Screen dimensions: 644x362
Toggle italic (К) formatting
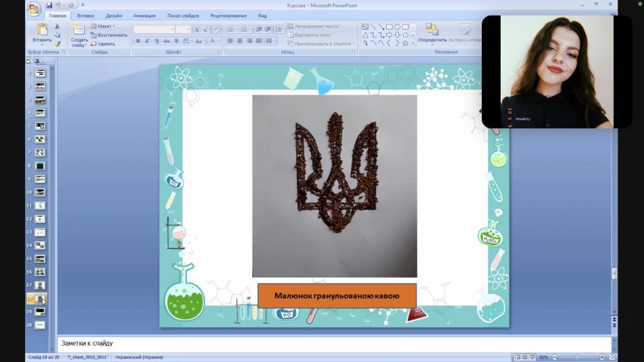pyautogui.click(x=147, y=41)
